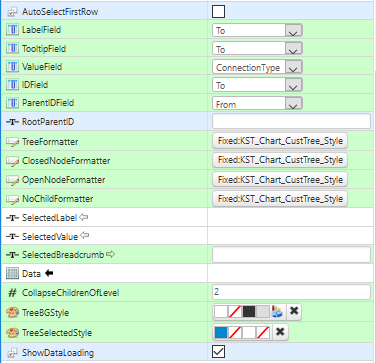
Task: Click the TreeSelectedStyle property name
Action: click(x=57, y=333)
